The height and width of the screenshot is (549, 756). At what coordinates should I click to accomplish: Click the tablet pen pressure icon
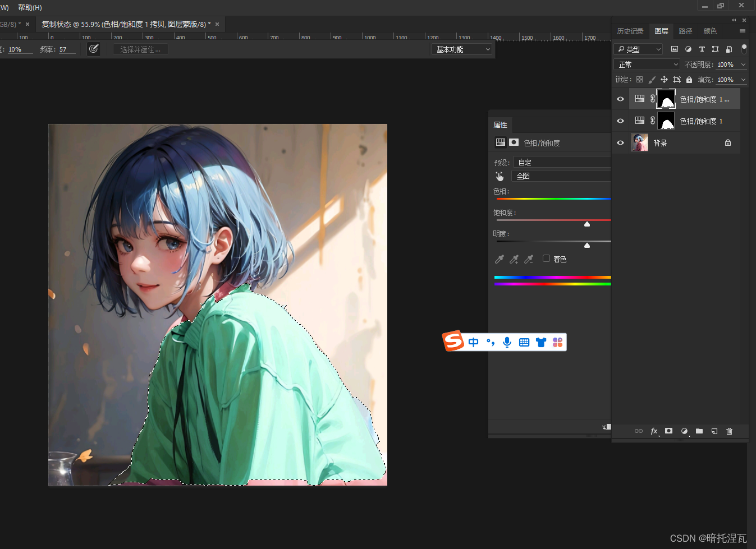(94, 49)
